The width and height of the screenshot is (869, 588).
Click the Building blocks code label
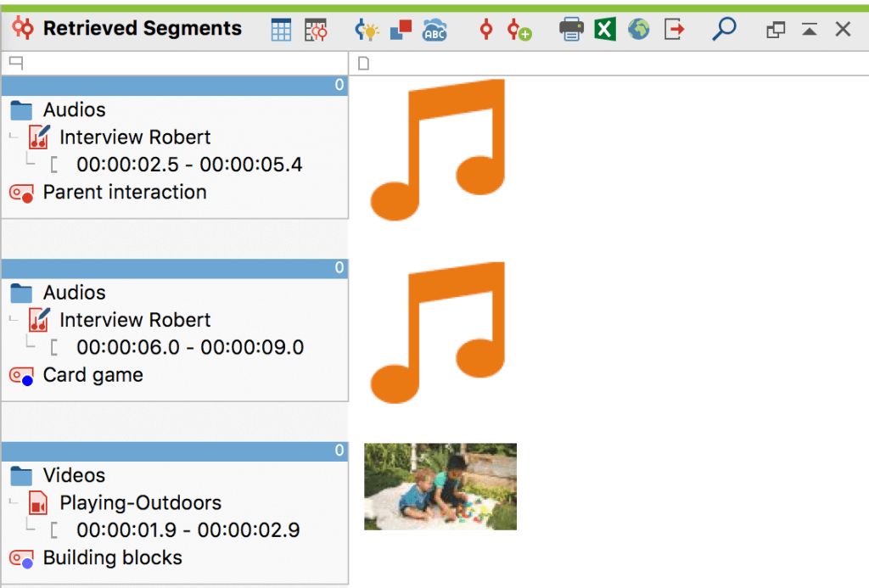(112, 557)
